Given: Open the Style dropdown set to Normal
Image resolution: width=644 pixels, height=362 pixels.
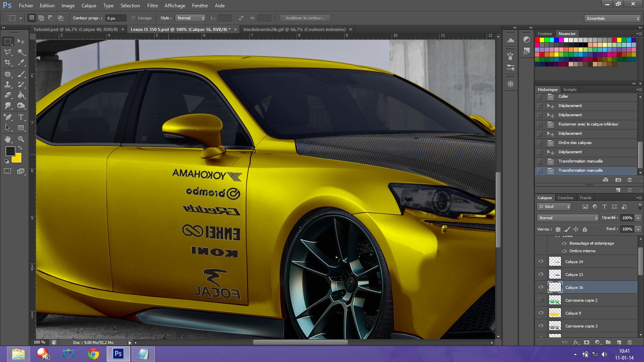Looking at the screenshot, I should click(x=190, y=18).
